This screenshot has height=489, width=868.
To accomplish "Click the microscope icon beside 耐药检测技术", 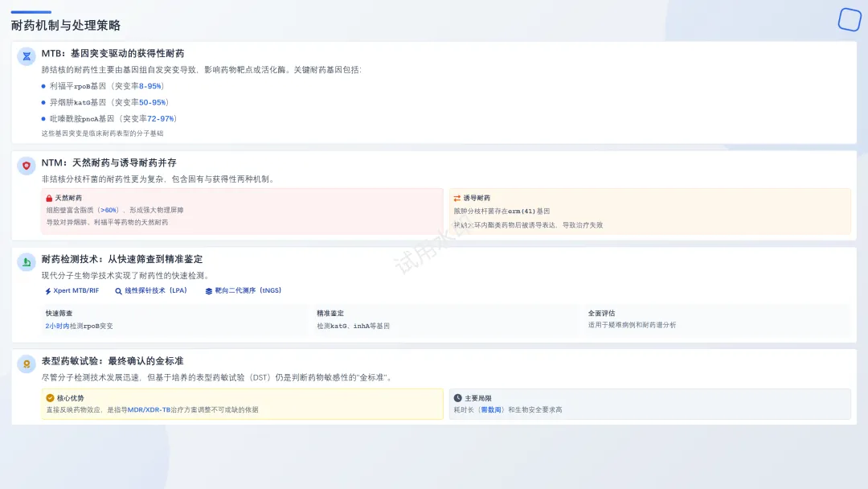I will [26, 262].
